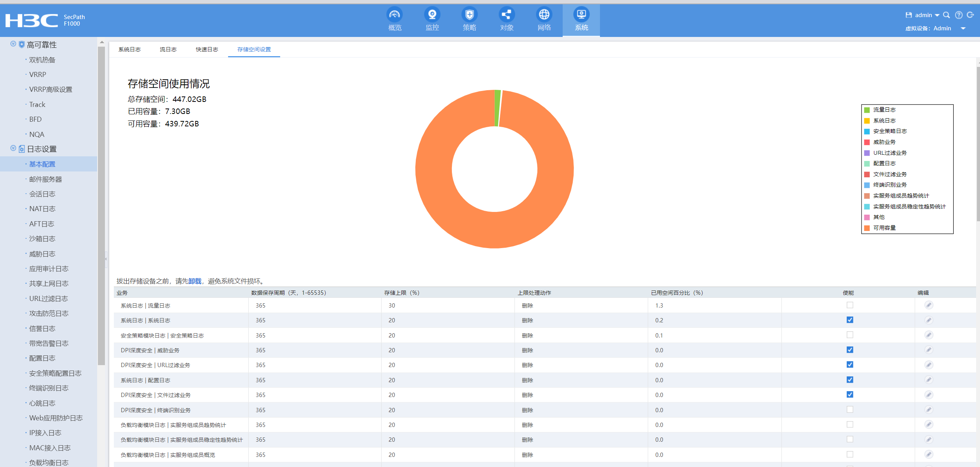Viewport: 980px width, 467px height.
Task: Disable checkbox for DPI深度安全 | 威胁业务 row
Action: [x=850, y=350]
